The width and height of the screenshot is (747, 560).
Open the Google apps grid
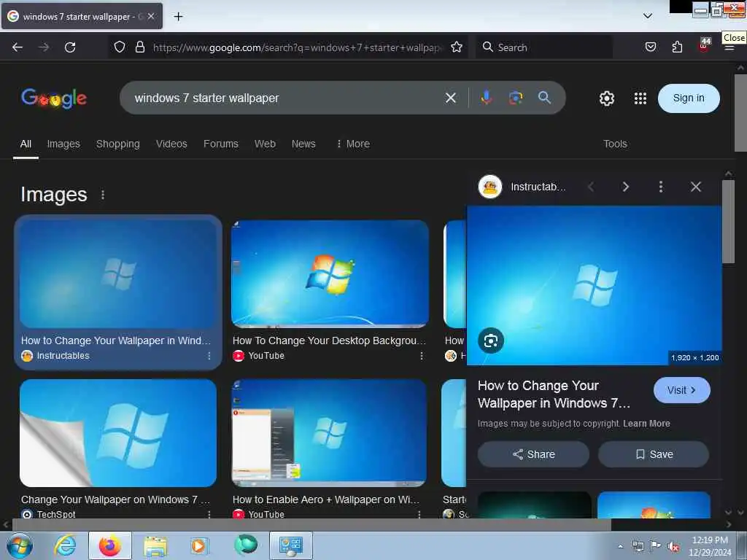coord(640,98)
